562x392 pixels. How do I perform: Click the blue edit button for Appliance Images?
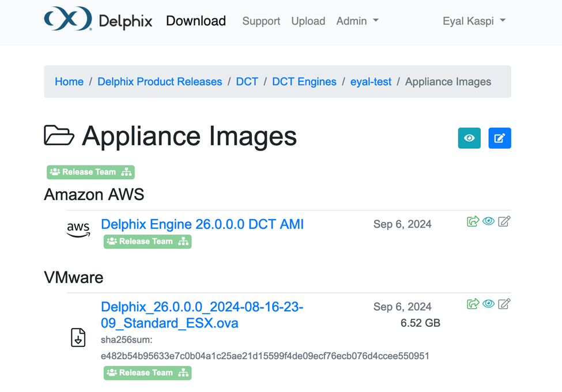(x=499, y=138)
